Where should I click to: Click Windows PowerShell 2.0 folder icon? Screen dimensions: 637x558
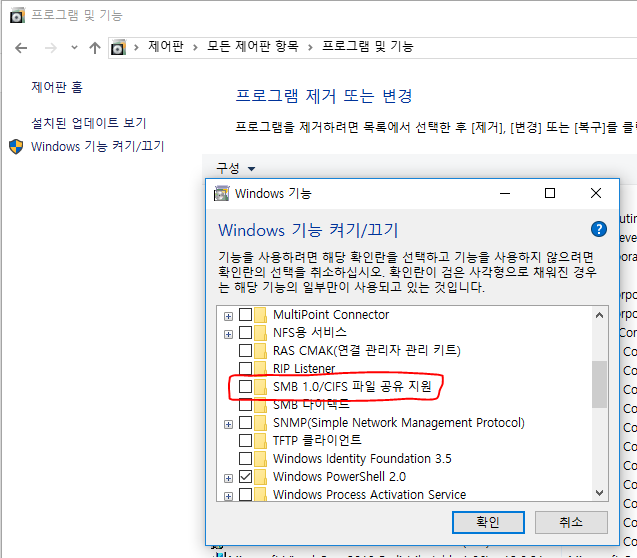[260, 476]
